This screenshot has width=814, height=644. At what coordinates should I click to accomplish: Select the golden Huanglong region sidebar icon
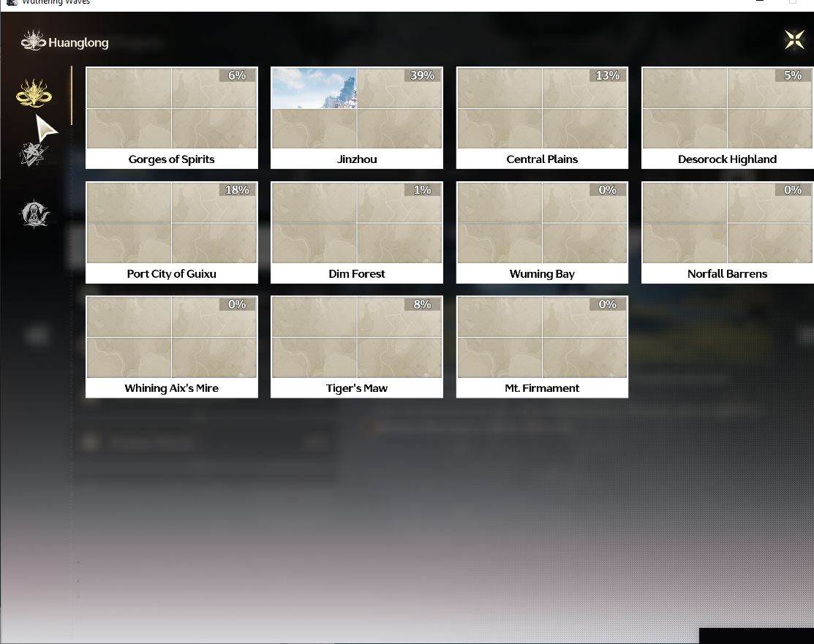tap(34, 94)
